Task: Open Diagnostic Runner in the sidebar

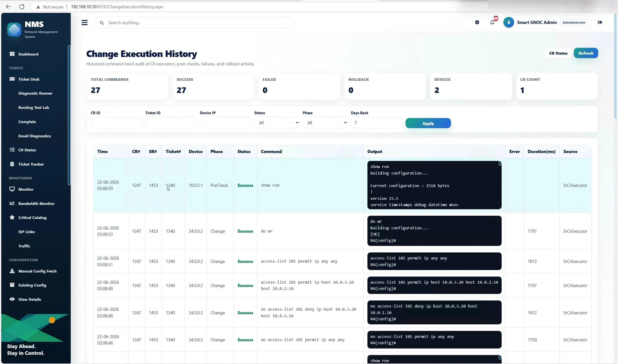Action: pos(35,93)
